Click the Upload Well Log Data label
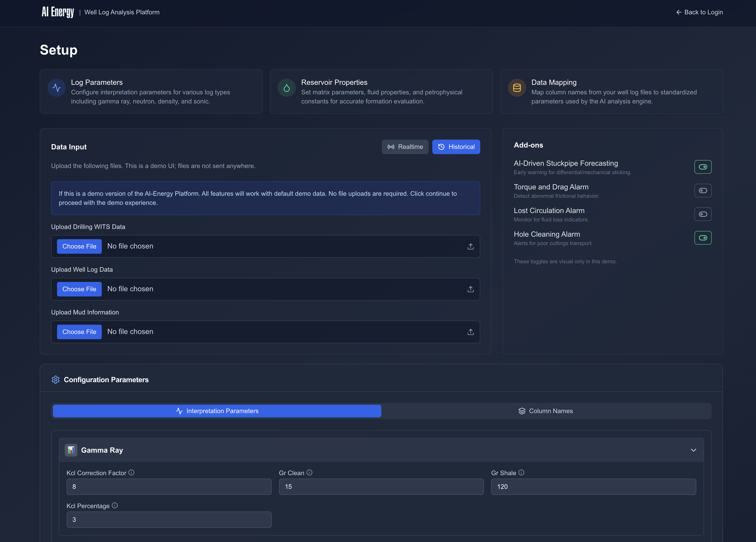Screen dimensions: 756x542 click(82, 269)
